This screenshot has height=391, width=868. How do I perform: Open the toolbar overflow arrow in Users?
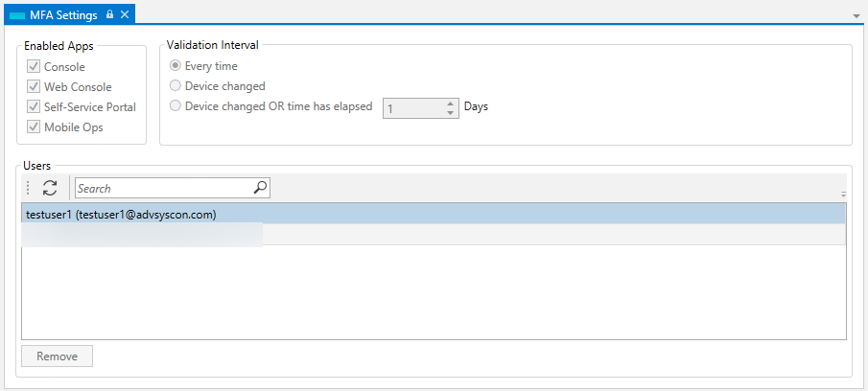[844, 195]
